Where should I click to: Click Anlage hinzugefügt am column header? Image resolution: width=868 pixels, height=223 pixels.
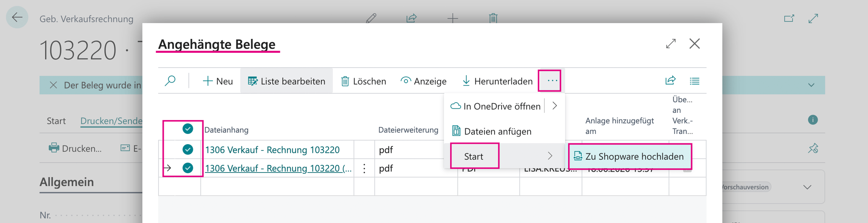click(x=620, y=126)
